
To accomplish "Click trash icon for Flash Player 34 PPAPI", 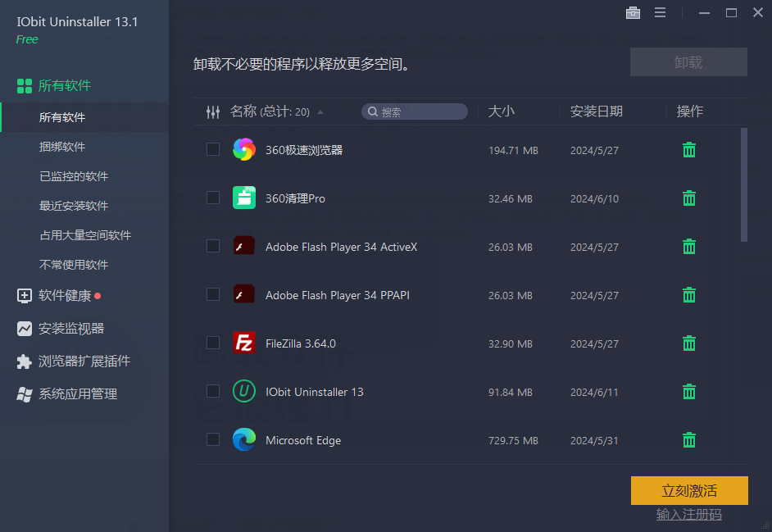I will coord(688,294).
